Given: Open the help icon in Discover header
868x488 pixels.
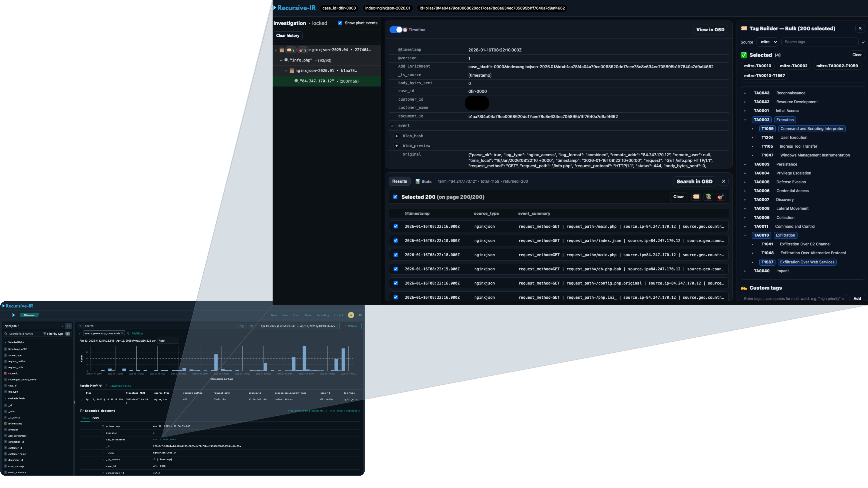Looking at the screenshot, I should point(360,315).
